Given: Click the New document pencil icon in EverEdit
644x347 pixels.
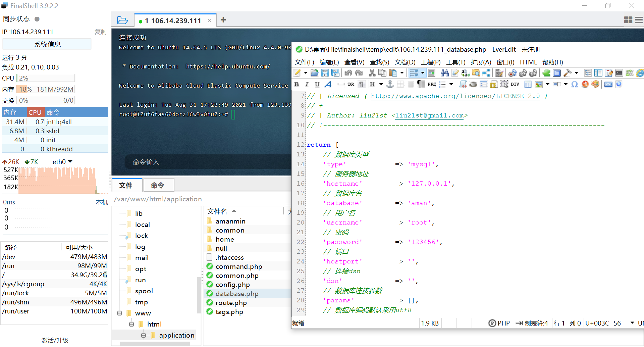Looking at the screenshot, I should point(297,73).
